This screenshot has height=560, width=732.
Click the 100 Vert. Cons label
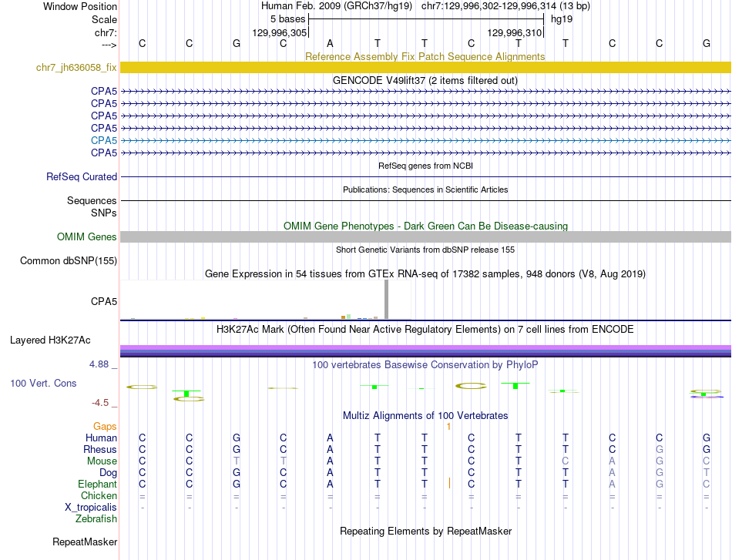click(43, 383)
